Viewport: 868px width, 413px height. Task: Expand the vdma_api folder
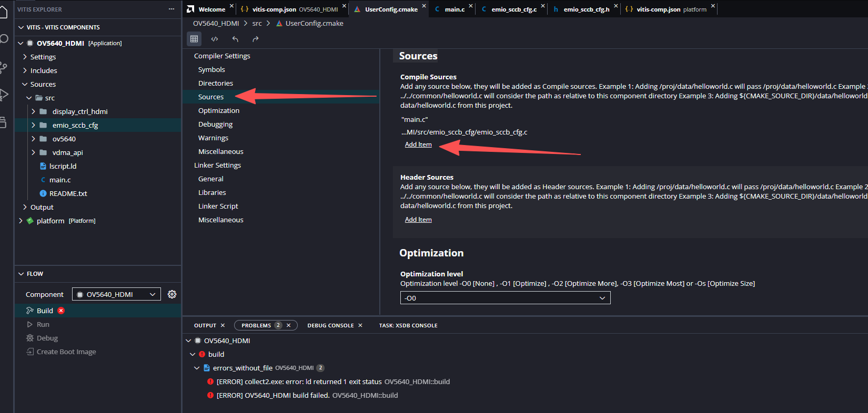click(x=33, y=152)
